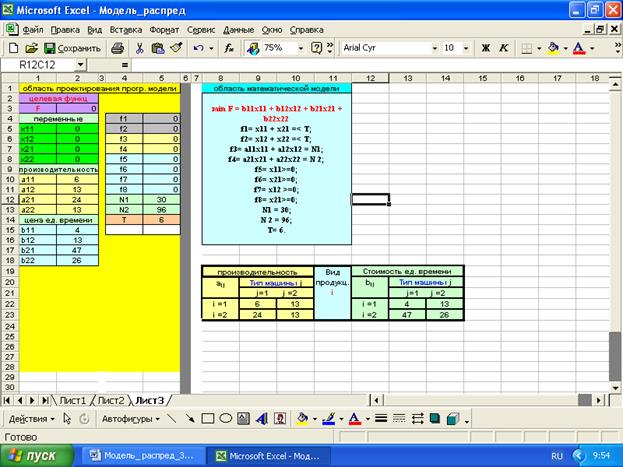Click the fill color bucket on formatting toolbar
The width and height of the screenshot is (623, 467).
[x=554, y=47]
